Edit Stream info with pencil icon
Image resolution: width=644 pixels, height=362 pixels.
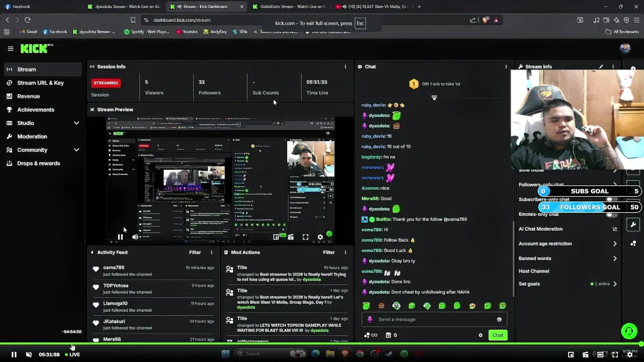(601, 67)
